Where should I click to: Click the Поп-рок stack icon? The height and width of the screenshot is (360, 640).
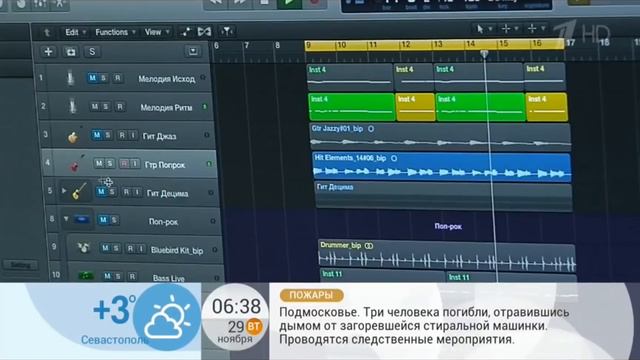tap(82, 220)
